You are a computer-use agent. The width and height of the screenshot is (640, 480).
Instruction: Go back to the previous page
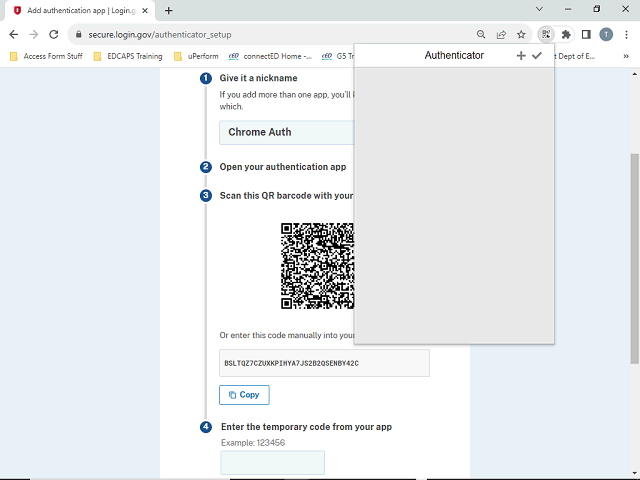pyautogui.click(x=14, y=34)
